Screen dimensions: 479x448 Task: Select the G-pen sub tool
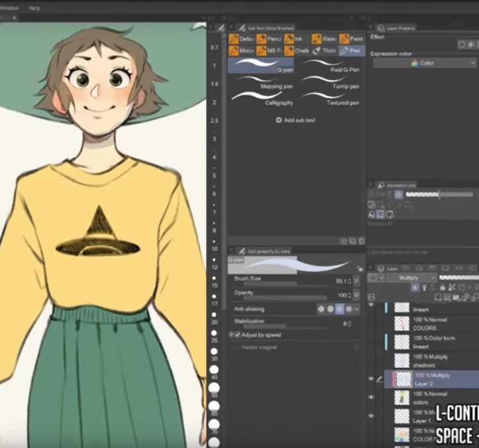pyautogui.click(x=261, y=65)
